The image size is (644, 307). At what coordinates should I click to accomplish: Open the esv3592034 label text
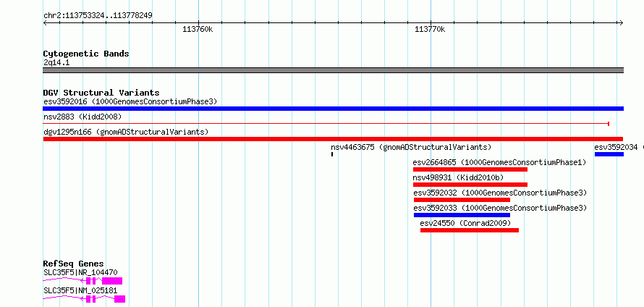click(x=616, y=147)
